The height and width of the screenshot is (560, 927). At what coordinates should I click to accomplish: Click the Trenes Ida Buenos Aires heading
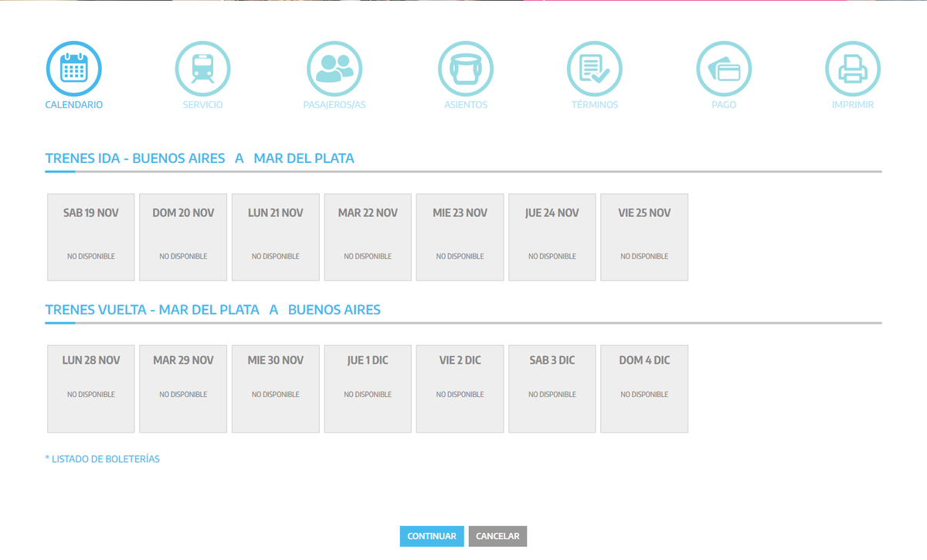(199, 158)
